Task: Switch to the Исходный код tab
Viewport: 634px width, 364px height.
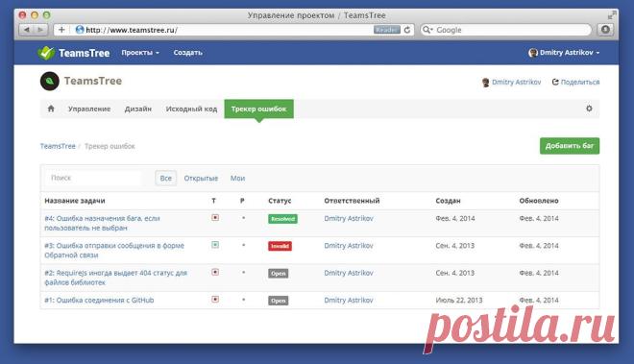Action: [x=191, y=109]
